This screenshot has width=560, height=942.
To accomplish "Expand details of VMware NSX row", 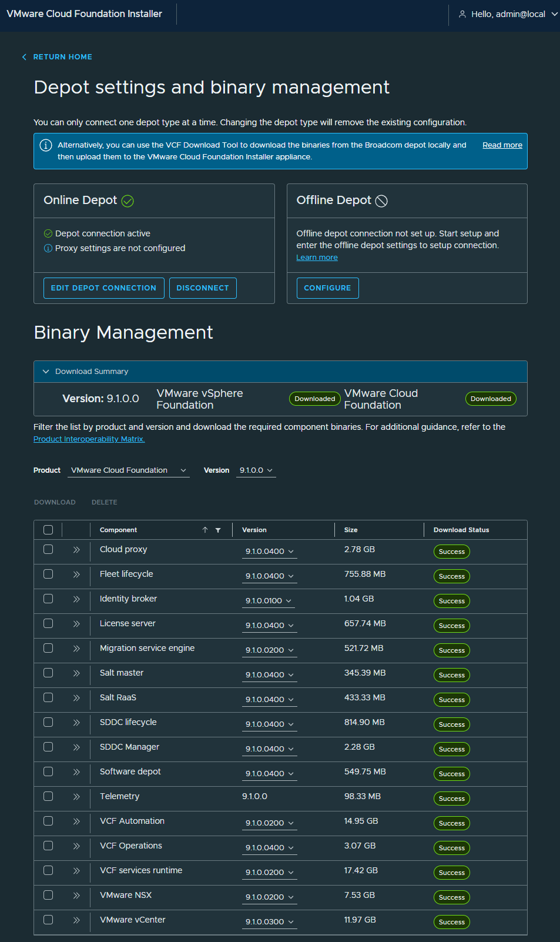I will (76, 896).
